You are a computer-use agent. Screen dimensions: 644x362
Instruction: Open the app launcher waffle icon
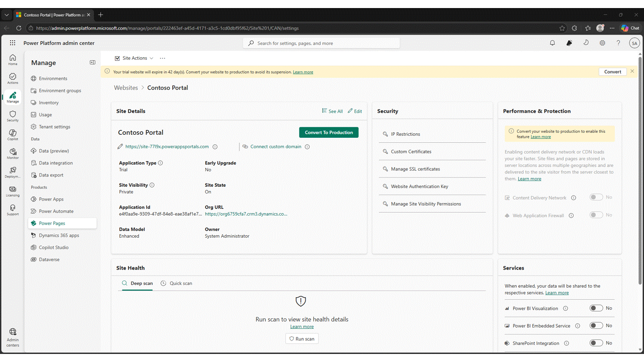[13, 43]
